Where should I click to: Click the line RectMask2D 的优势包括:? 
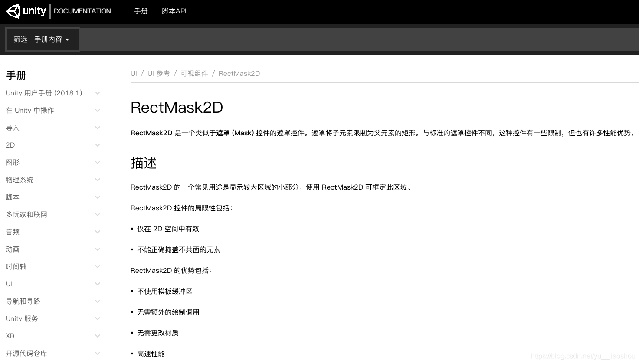[171, 271]
